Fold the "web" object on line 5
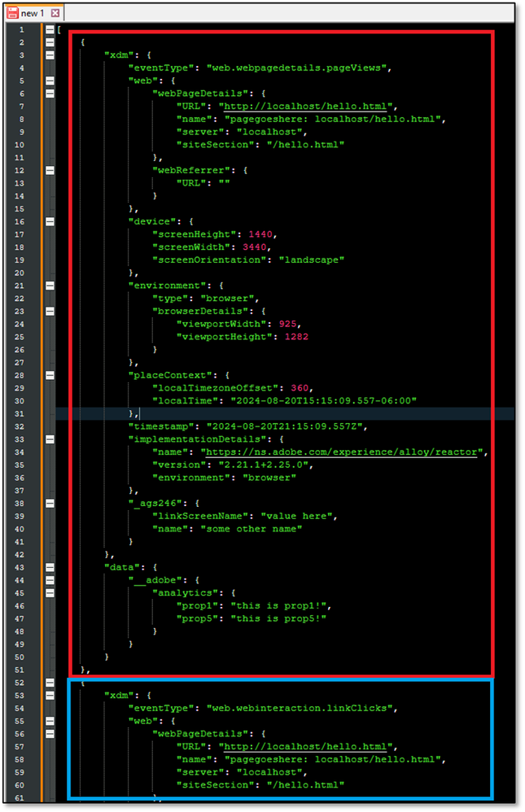Image resolution: width=525 pixels, height=812 pixels. [50, 81]
